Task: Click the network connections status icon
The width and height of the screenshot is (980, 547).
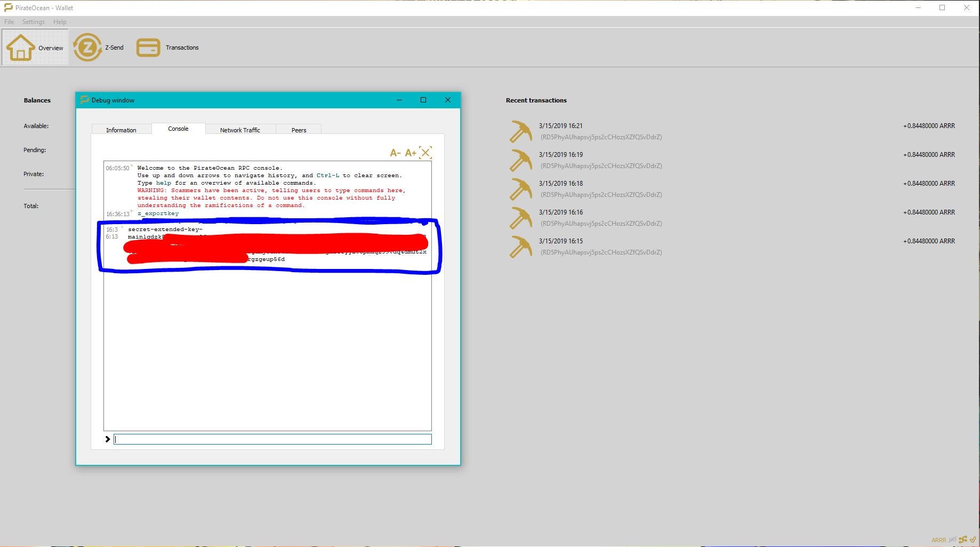Action: click(963, 540)
